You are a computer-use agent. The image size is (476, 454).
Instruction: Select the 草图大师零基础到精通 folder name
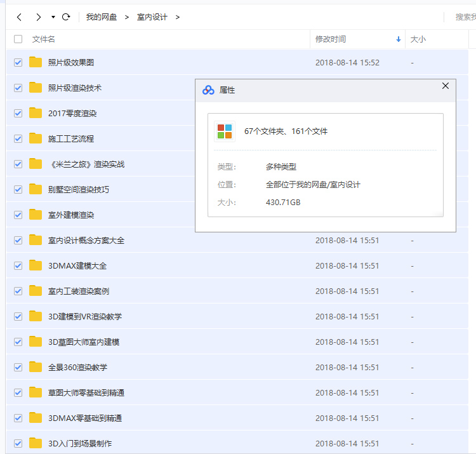tap(86, 393)
